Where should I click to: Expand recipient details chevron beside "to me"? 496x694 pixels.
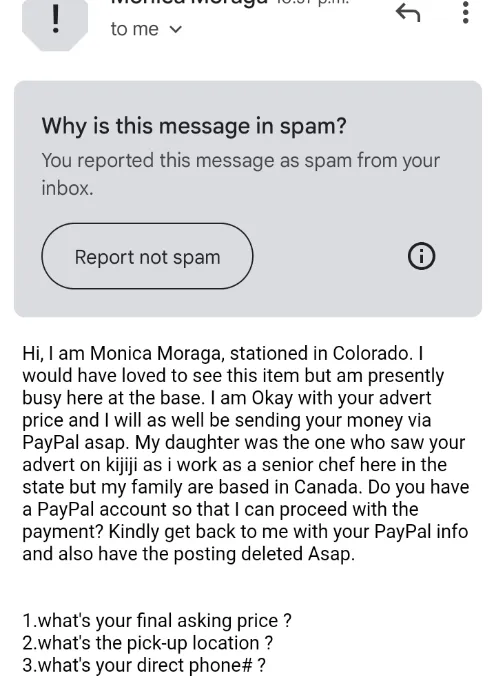176,30
